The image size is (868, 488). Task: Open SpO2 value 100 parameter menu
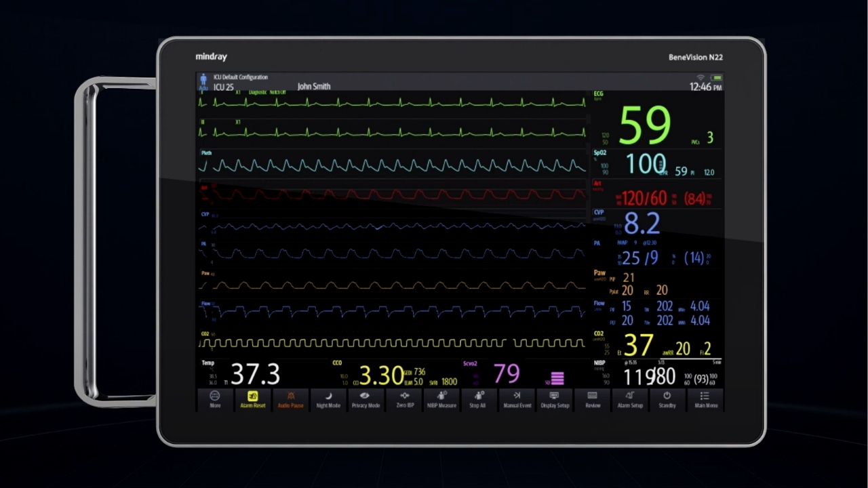click(646, 164)
